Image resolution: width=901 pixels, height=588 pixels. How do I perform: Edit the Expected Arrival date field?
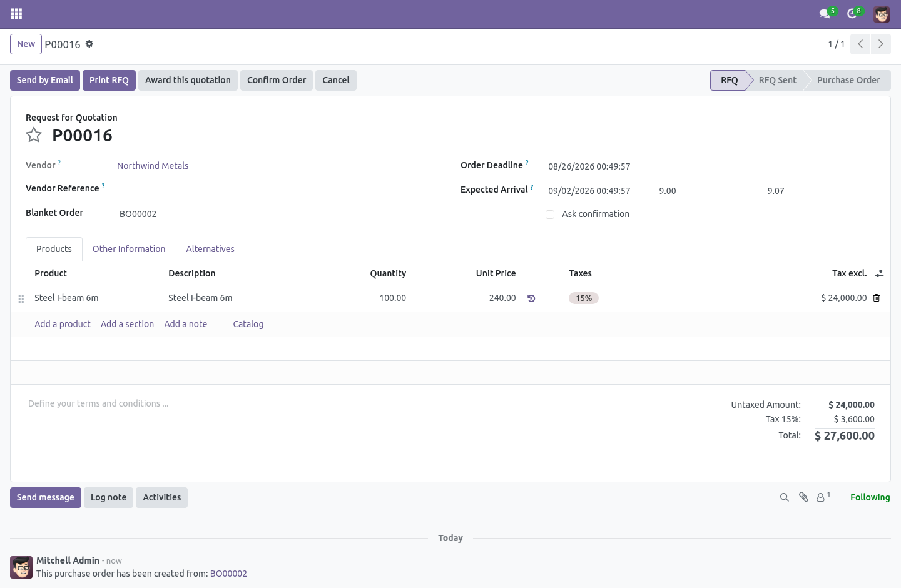(x=589, y=191)
